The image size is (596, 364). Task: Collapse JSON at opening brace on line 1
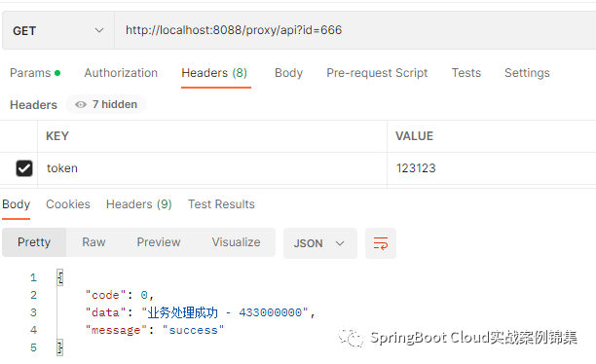click(60, 277)
